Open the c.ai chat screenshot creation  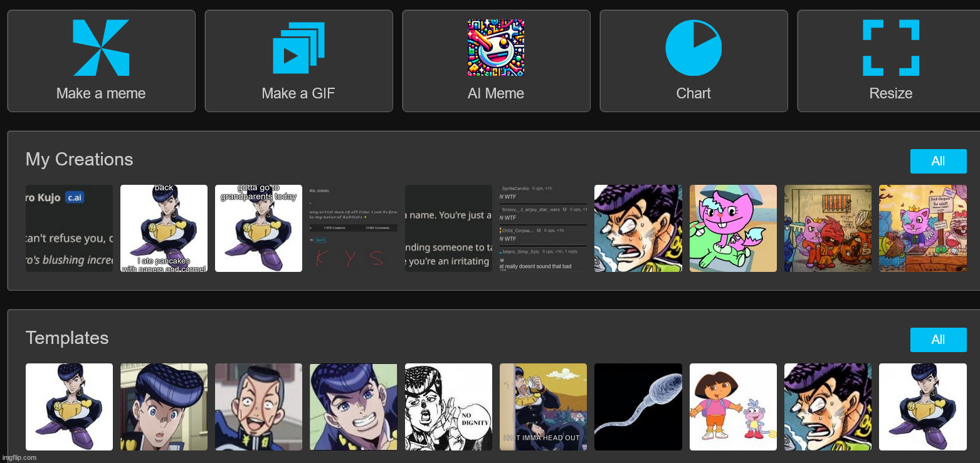click(x=69, y=228)
